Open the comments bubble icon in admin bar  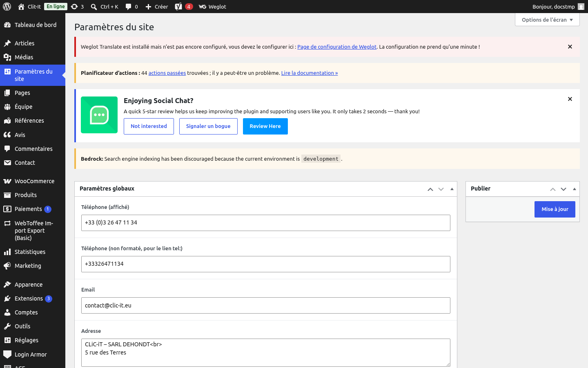pos(128,7)
